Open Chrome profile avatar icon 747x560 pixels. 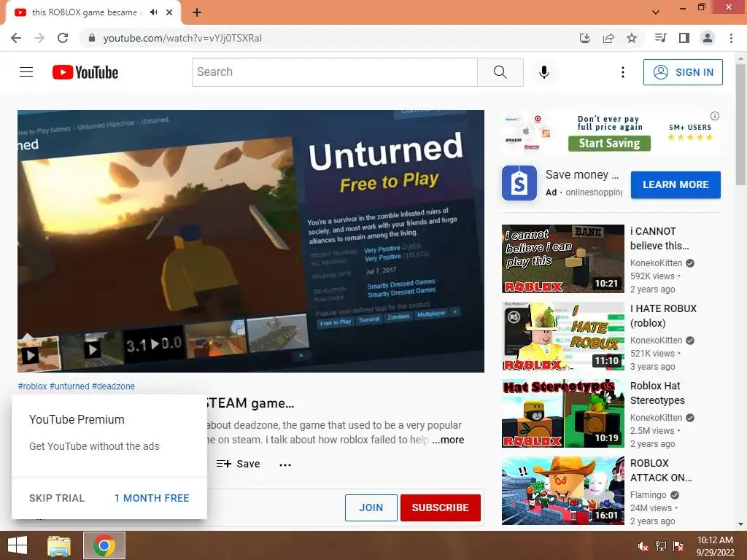click(x=708, y=38)
